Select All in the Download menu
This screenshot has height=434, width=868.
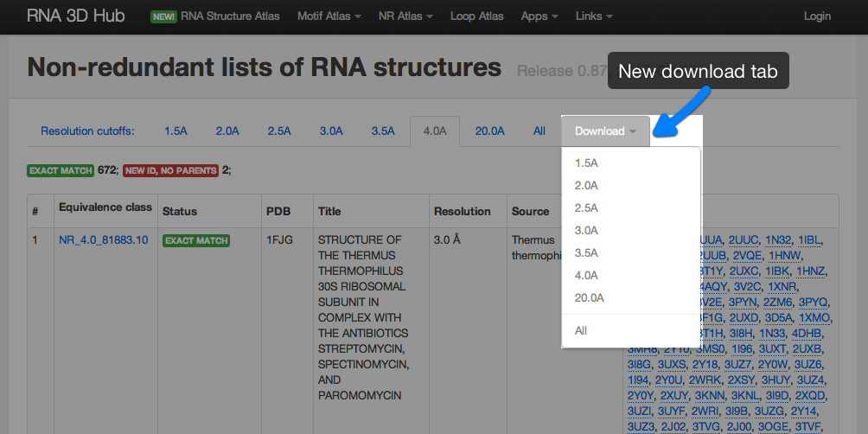point(581,330)
